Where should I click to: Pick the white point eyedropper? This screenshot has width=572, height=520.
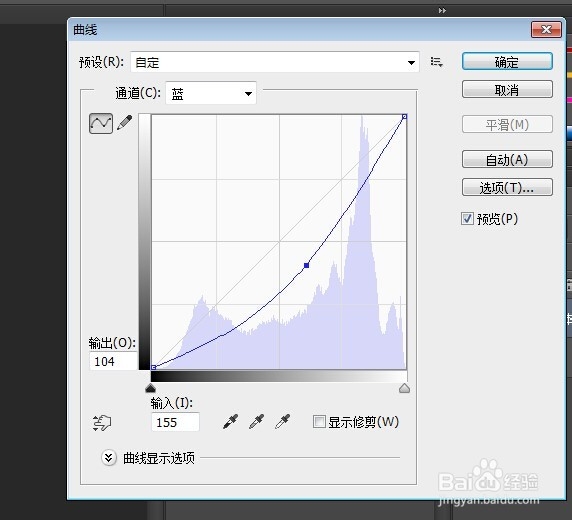tap(283, 422)
